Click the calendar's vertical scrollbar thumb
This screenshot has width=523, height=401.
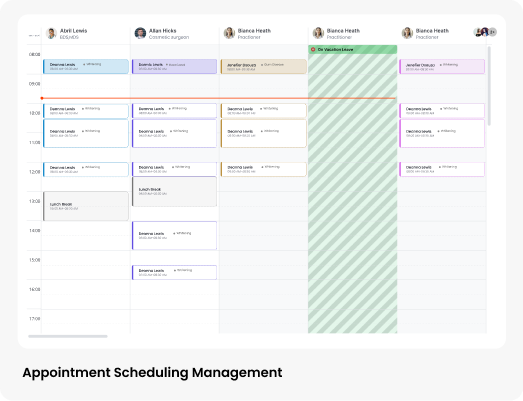489,86
